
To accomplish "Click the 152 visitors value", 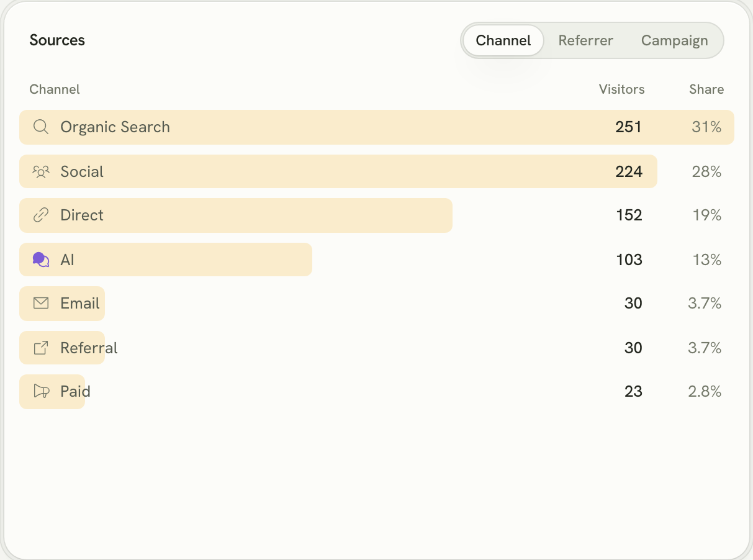I will (x=629, y=215).
